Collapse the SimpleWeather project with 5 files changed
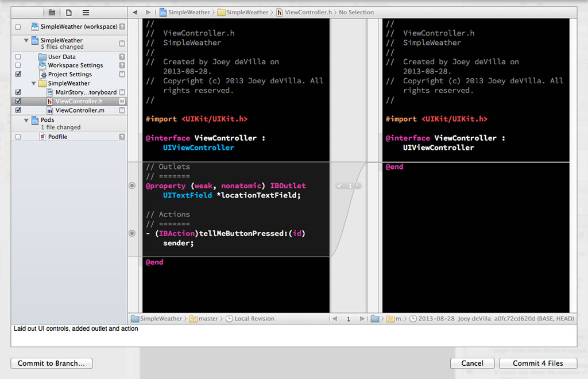 [x=26, y=41]
